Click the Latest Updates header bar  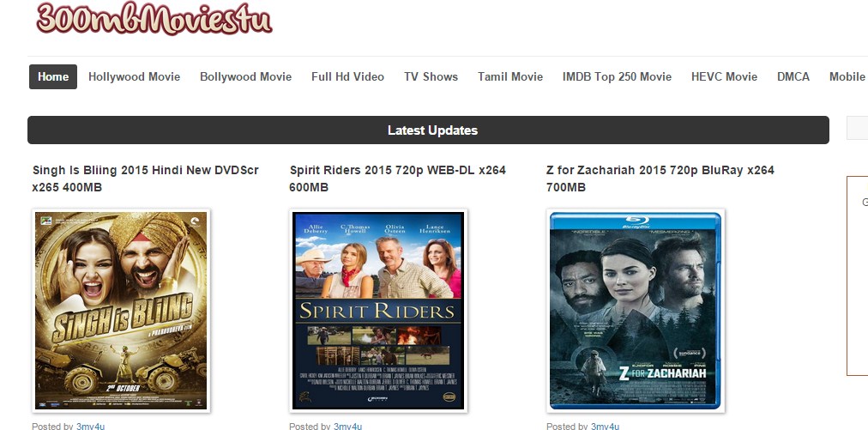tap(429, 130)
